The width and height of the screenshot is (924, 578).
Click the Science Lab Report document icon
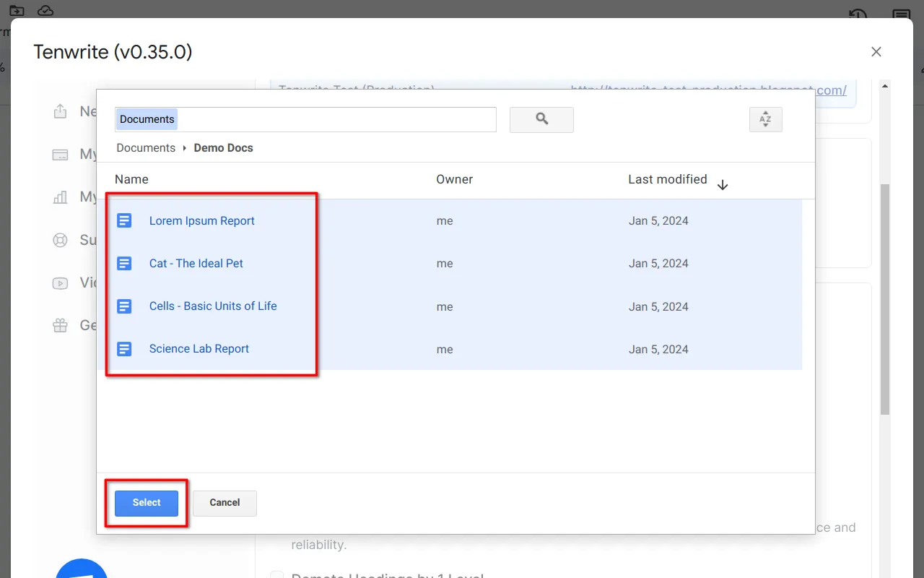pos(124,348)
